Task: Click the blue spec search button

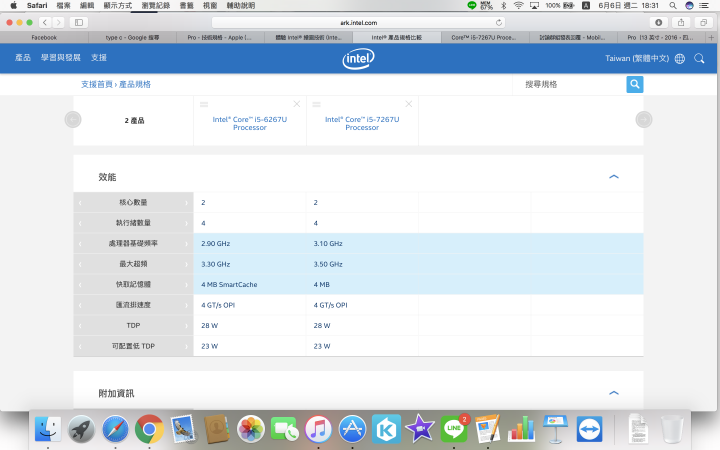Action: tap(635, 84)
